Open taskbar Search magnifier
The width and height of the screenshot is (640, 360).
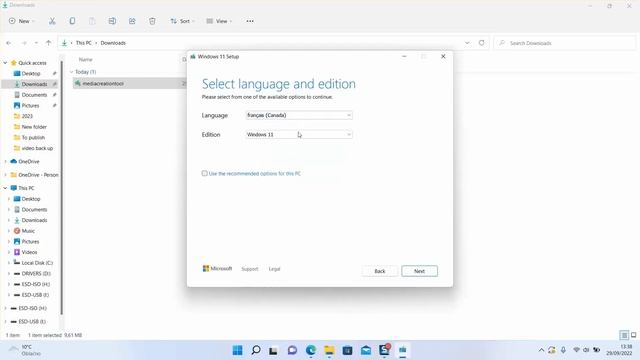(x=256, y=350)
